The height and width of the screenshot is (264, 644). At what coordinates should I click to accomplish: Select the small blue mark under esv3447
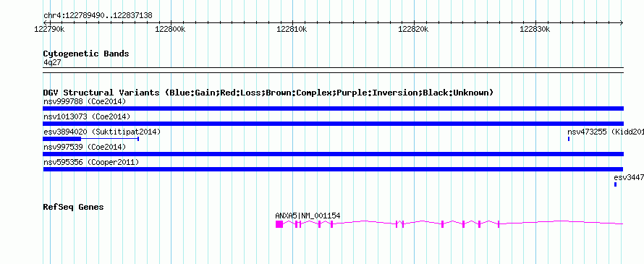(615, 184)
